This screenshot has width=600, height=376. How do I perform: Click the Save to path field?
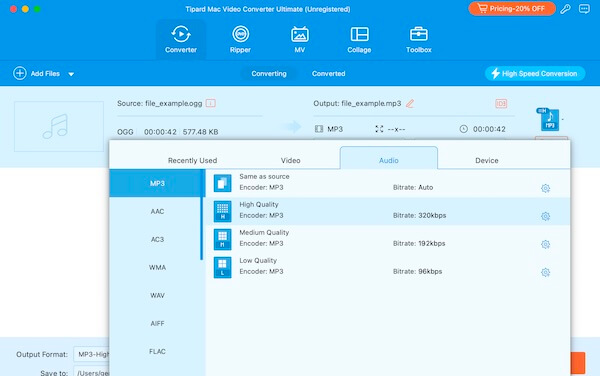[91, 372]
